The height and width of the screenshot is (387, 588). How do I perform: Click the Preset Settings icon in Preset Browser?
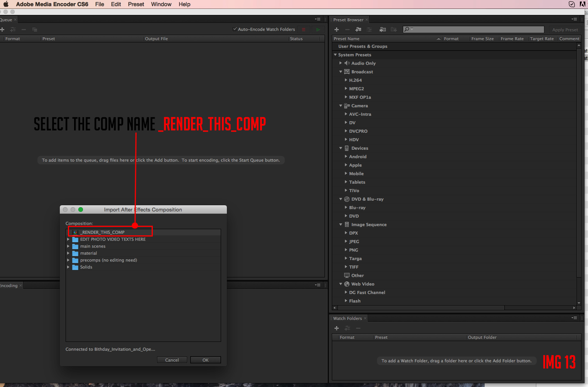(369, 30)
